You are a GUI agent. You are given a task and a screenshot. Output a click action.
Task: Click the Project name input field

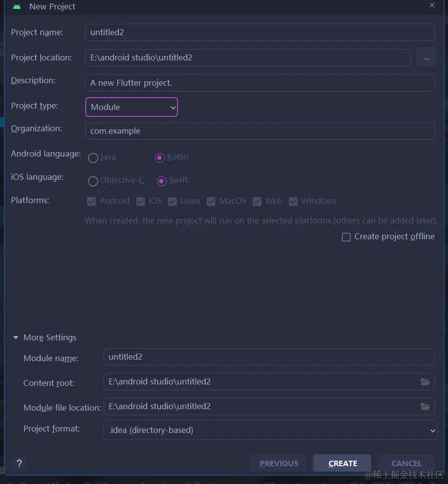[260, 32]
